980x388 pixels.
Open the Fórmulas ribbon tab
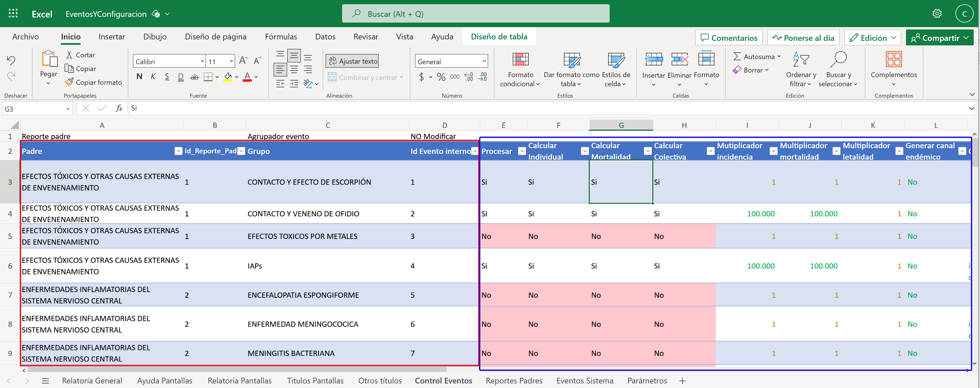281,37
